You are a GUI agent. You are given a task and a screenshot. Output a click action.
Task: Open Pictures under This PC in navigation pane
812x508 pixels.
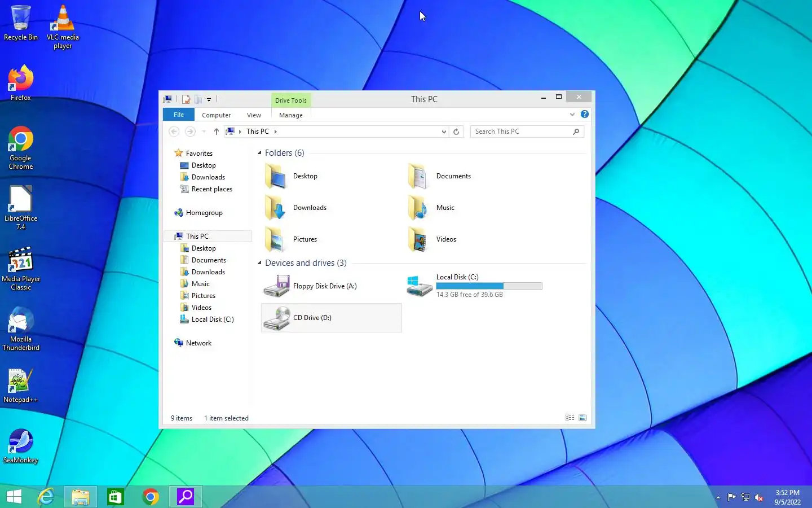(203, 296)
